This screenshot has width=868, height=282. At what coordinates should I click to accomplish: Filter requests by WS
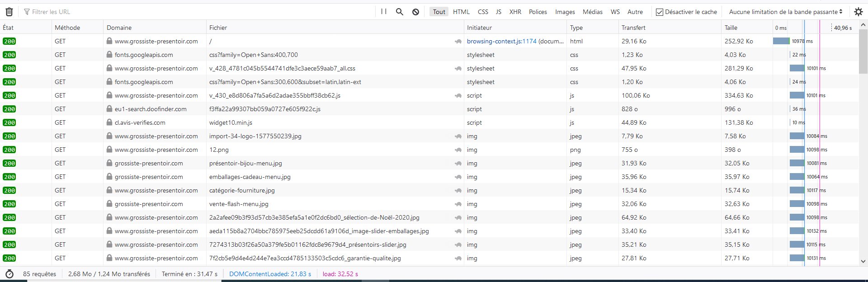click(615, 12)
